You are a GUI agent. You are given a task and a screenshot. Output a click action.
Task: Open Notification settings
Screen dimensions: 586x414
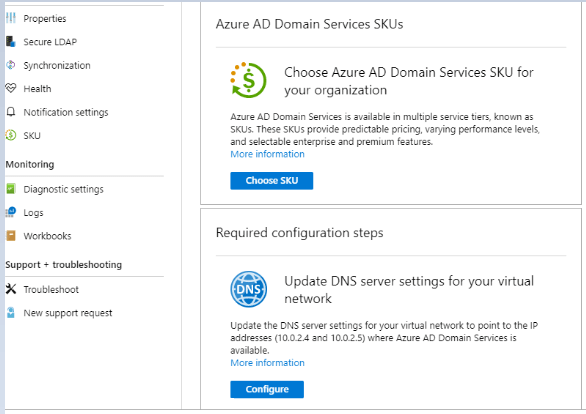click(66, 112)
